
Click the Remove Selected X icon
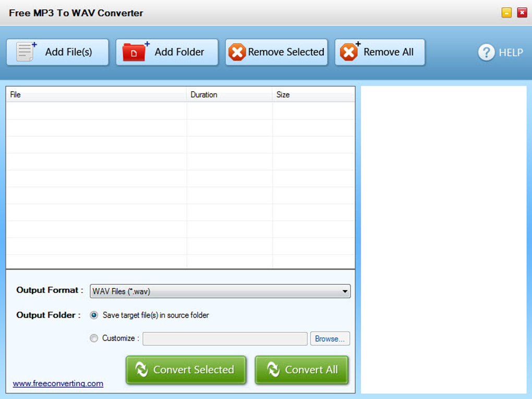click(x=237, y=52)
